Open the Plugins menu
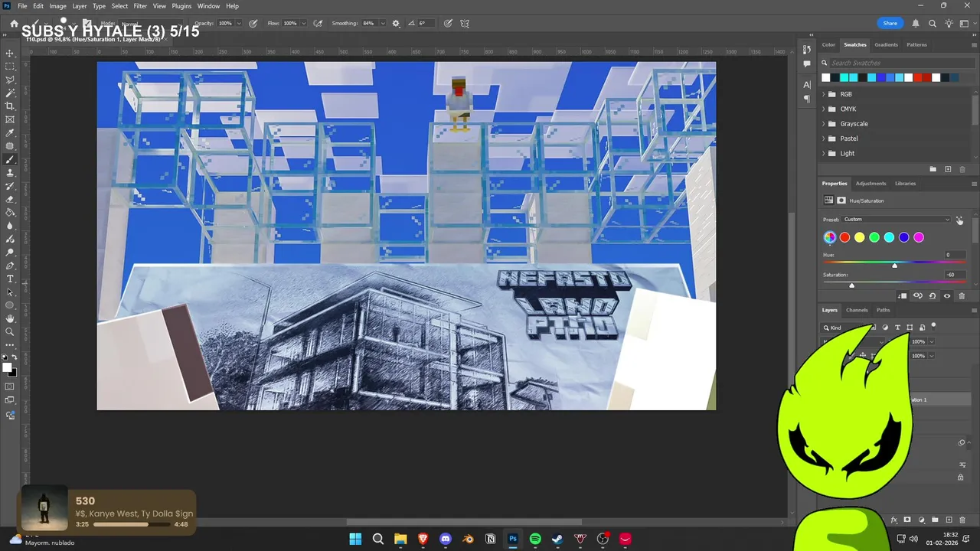Viewport: 980px width, 551px height. pos(181,6)
